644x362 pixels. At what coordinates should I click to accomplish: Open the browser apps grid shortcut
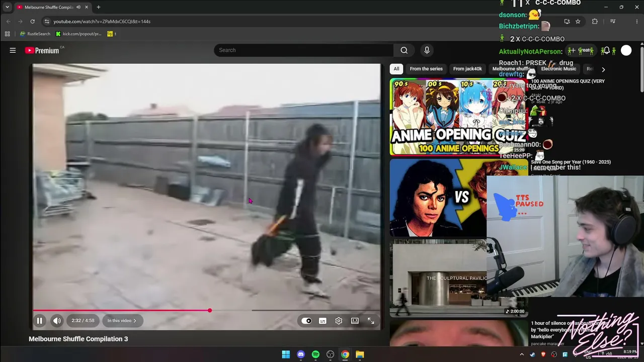click(7, 34)
